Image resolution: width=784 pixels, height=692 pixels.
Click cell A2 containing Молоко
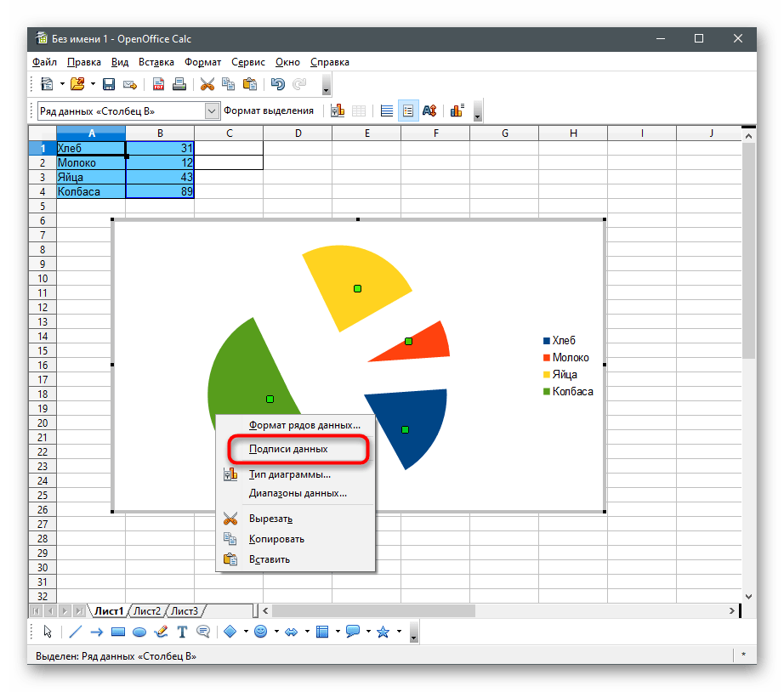coord(91,162)
